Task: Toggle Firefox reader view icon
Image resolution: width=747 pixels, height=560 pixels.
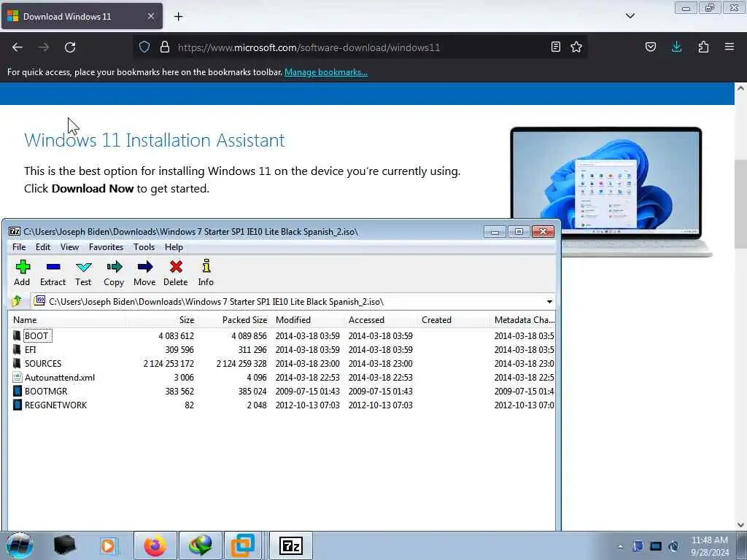Action: (555, 47)
